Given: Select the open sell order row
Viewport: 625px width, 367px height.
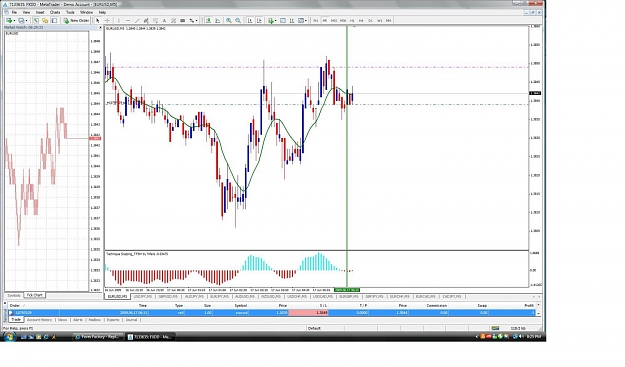Looking at the screenshot, I should (271, 313).
